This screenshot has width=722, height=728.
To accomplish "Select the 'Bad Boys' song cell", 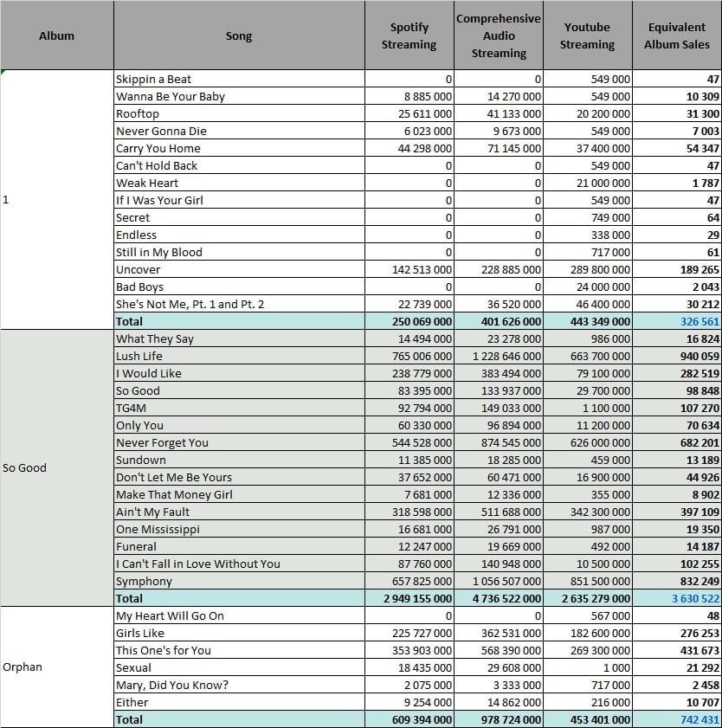I will [x=239, y=287].
